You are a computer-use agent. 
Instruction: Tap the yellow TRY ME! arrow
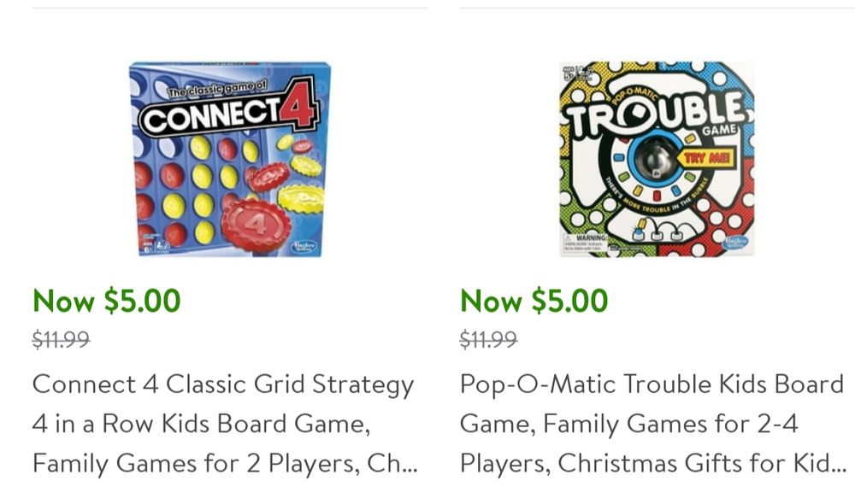(706, 159)
